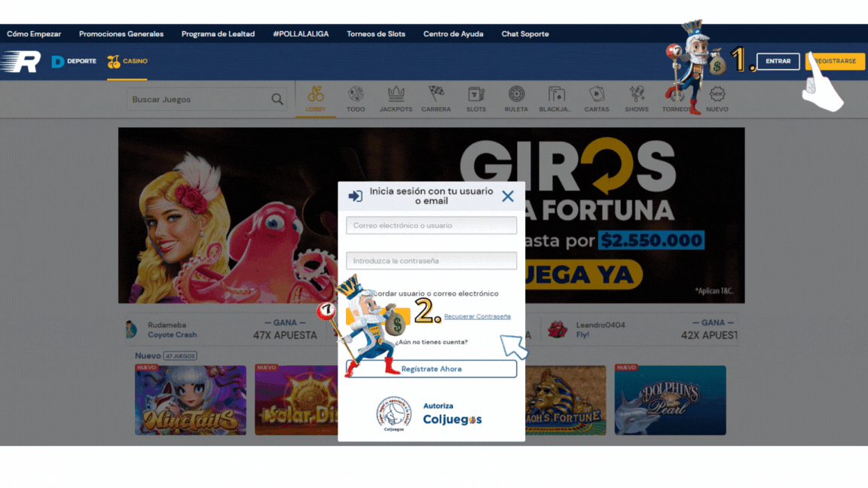
Task: Focus the Buscar Juegos search field
Action: pyautogui.click(x=206, y=99)
